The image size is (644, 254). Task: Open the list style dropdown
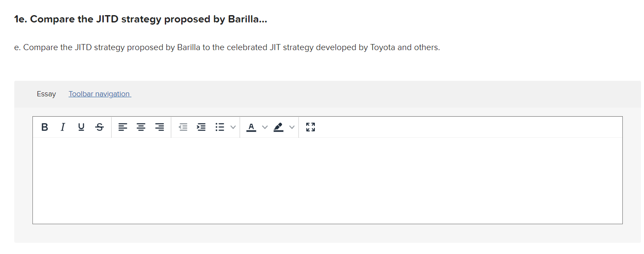click(x=233, y=127)
